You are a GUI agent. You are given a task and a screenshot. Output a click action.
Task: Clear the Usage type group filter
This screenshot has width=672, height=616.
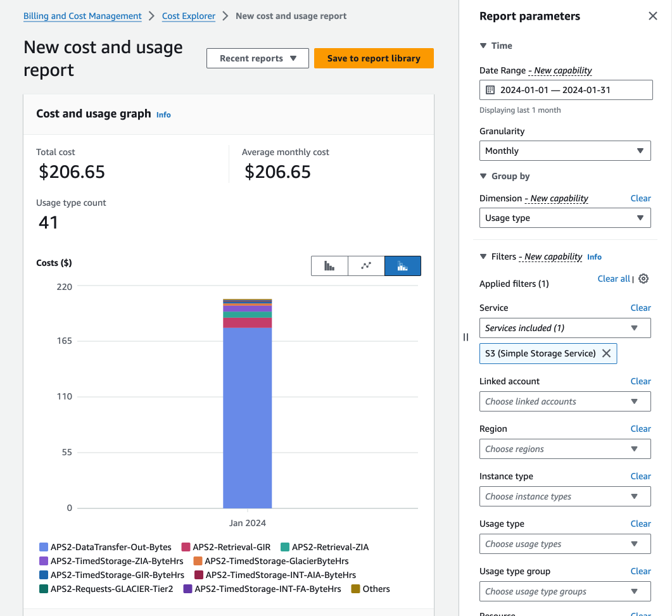pos(640,572)
